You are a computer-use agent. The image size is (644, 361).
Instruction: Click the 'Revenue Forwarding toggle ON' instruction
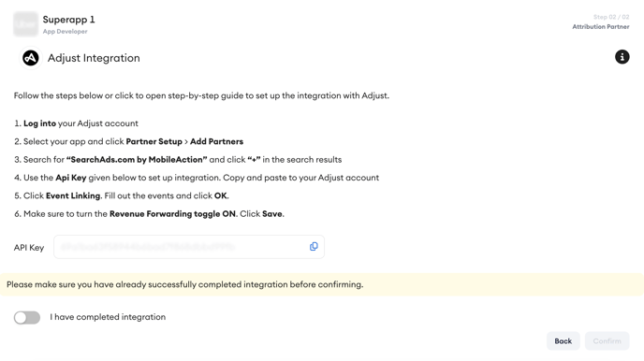pyautogui.click(x=172, y=214)
